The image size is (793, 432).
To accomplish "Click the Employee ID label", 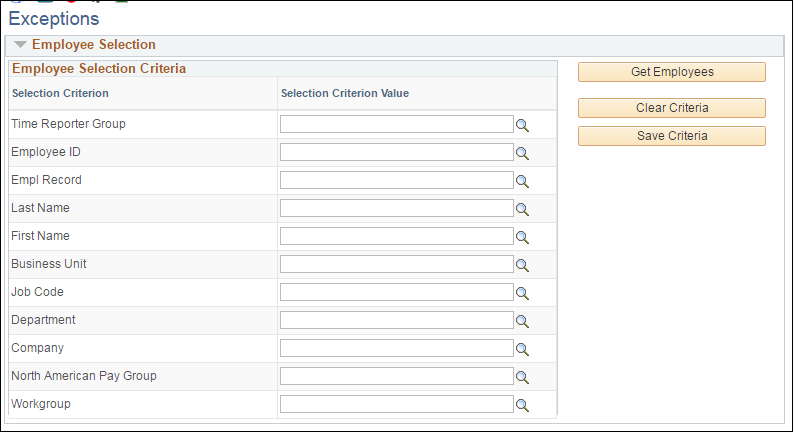I will pos(46,152).
